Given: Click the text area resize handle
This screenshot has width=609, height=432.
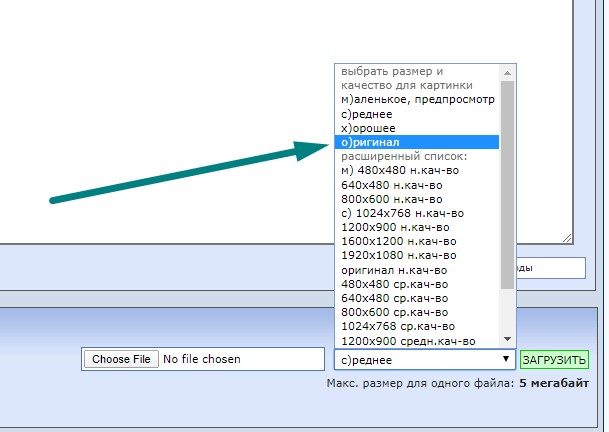Looking at the screenshot, I should click(567, 238).
